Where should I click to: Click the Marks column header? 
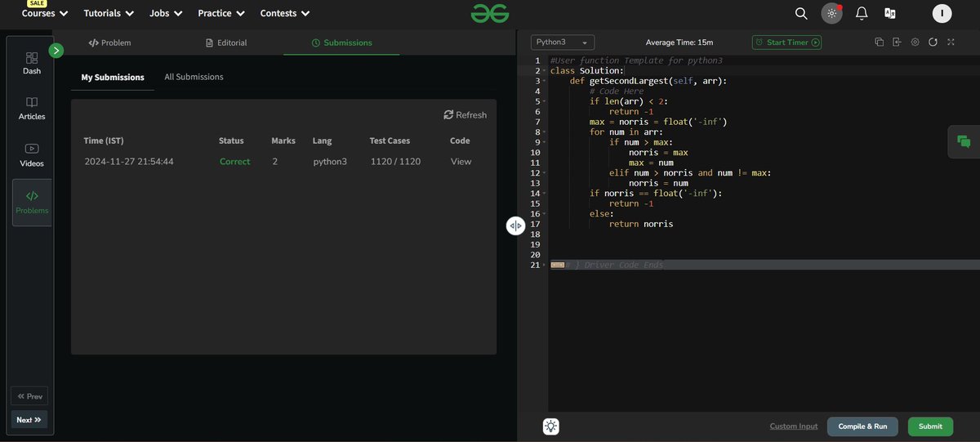283,141
